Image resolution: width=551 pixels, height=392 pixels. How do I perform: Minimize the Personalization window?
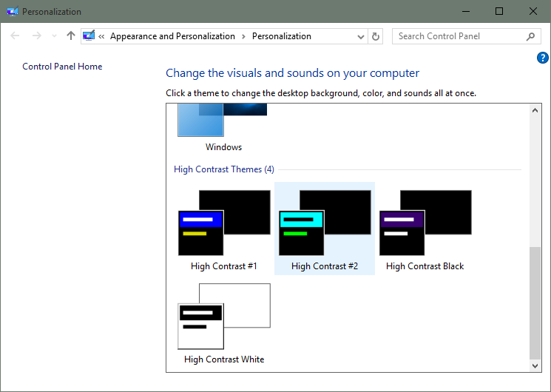466,11
